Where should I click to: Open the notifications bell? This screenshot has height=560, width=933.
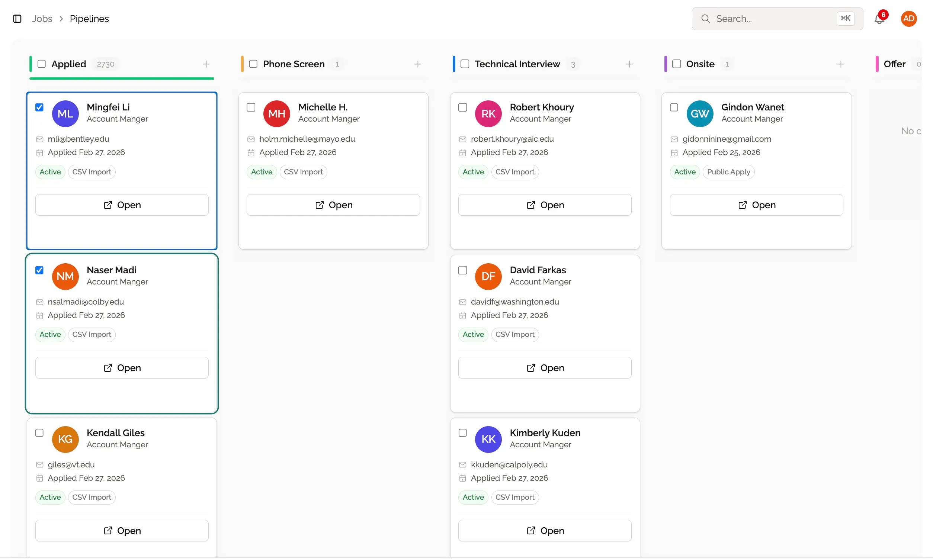coord(879,18)
